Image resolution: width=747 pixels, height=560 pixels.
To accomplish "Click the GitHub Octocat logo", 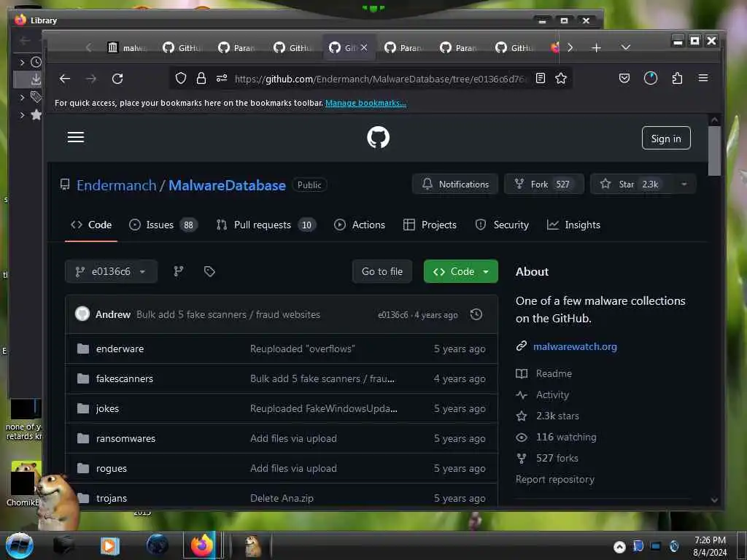I will [379, 137].
